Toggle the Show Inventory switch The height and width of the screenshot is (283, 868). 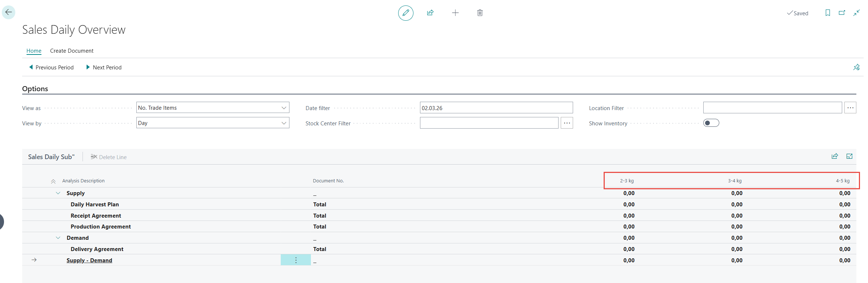(x=711, y=123)
